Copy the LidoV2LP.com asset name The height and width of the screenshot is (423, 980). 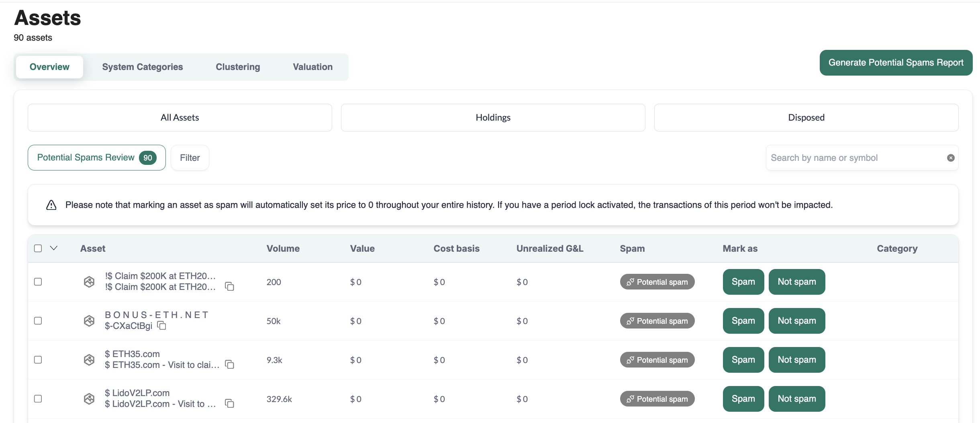tap(229, 404)
